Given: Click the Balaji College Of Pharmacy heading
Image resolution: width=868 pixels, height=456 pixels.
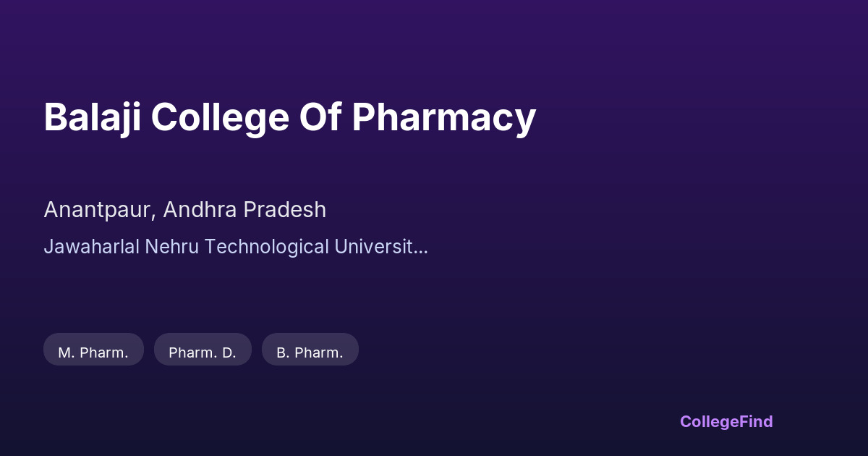Looking at the screenshot, I should point(289,117).
